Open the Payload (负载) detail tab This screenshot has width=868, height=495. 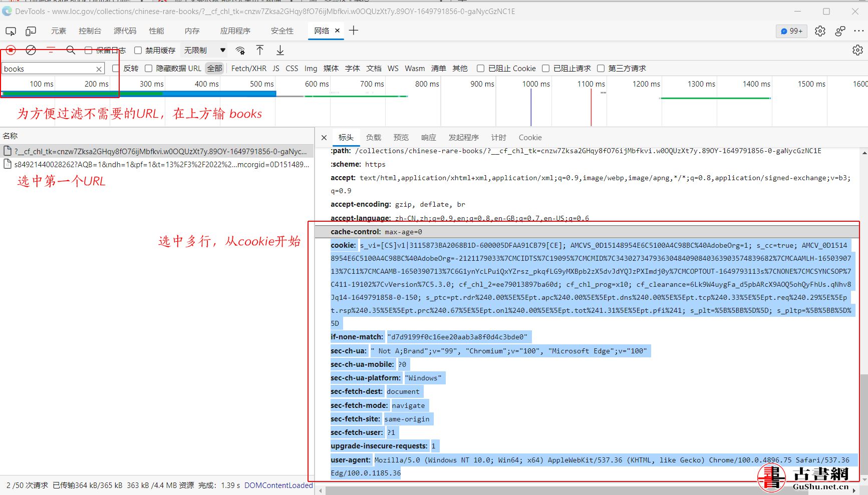(x=373, y=138)
